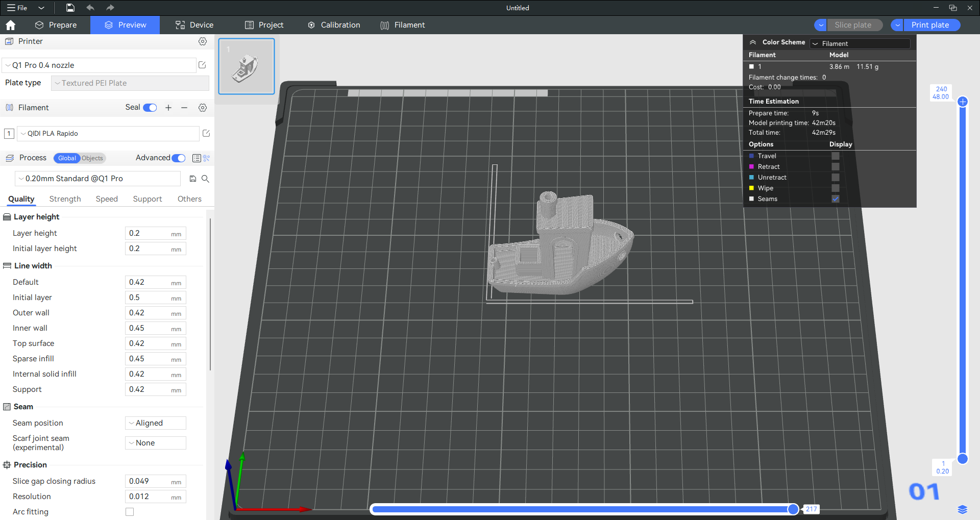
Task: Open the Color Scheme Filament dropdown
Action: (x=860, y=43)
